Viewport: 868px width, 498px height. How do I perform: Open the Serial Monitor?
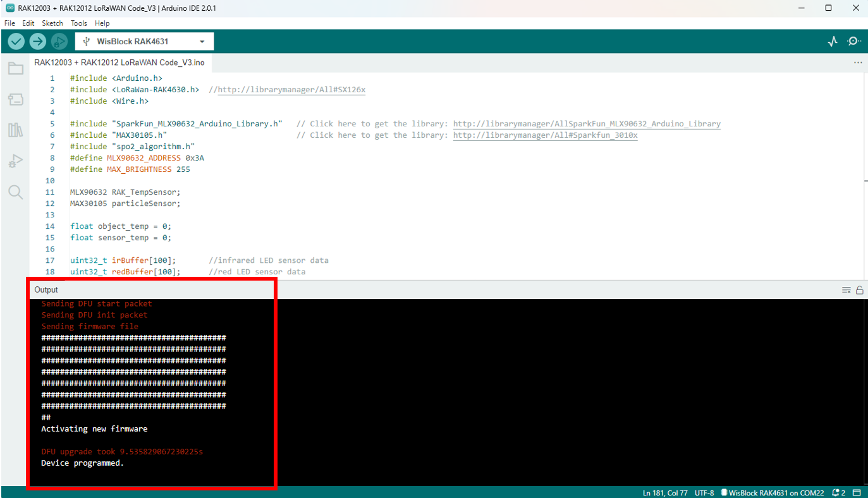(x=854, y=41)
